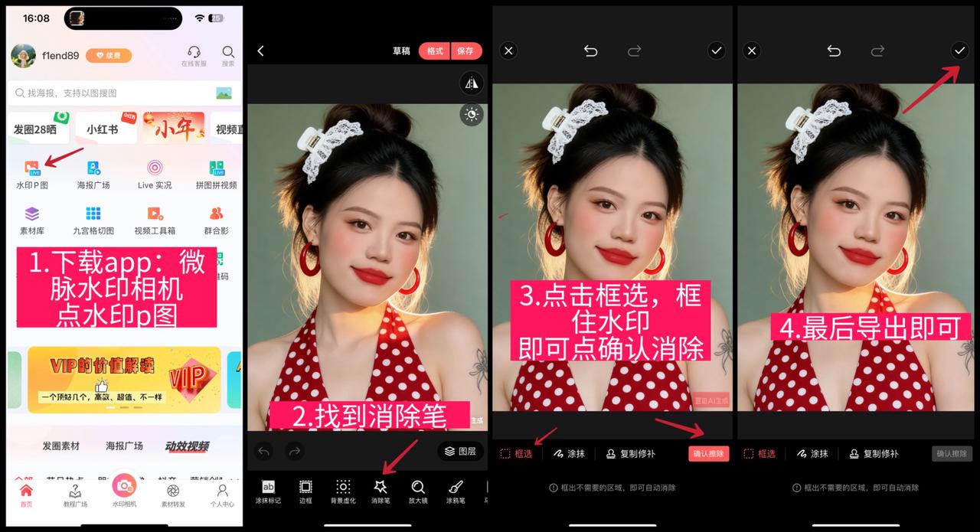Tap the Live 实况 icon
Viewport: 980px width, 532px height.
point(155,174)
